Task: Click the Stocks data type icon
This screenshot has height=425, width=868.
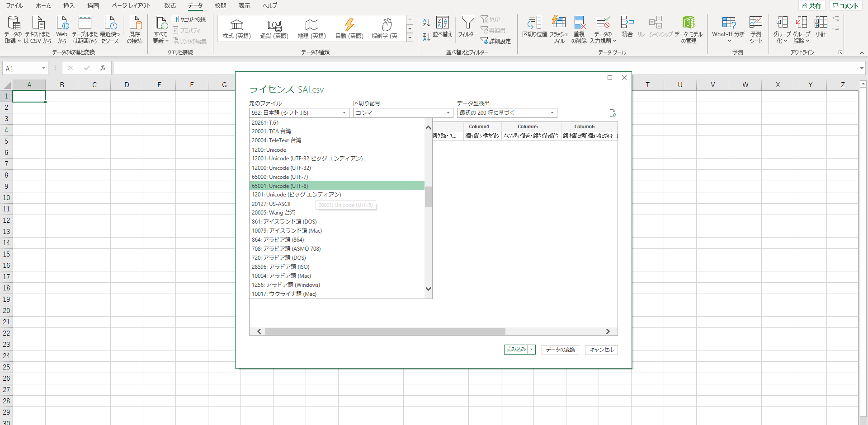Action: [236, 25]
